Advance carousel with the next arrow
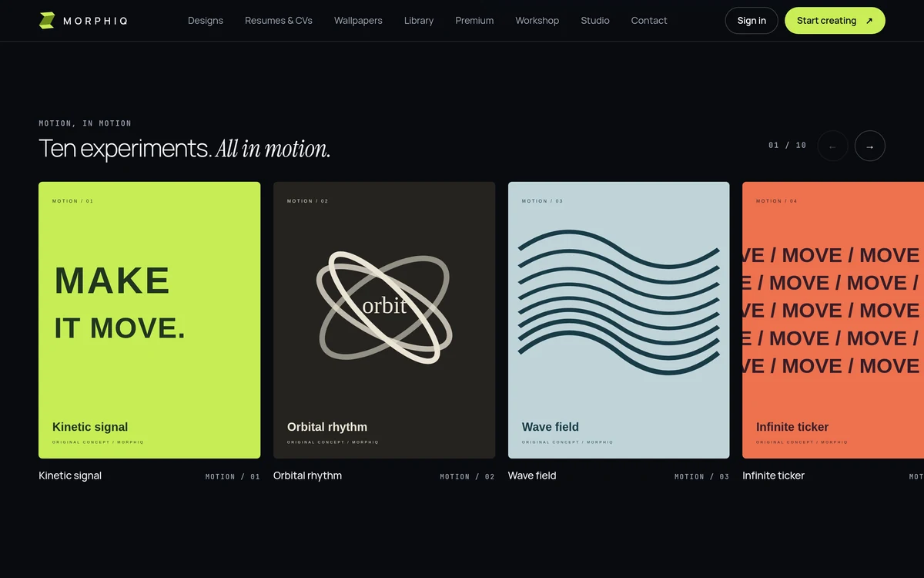 870,146
